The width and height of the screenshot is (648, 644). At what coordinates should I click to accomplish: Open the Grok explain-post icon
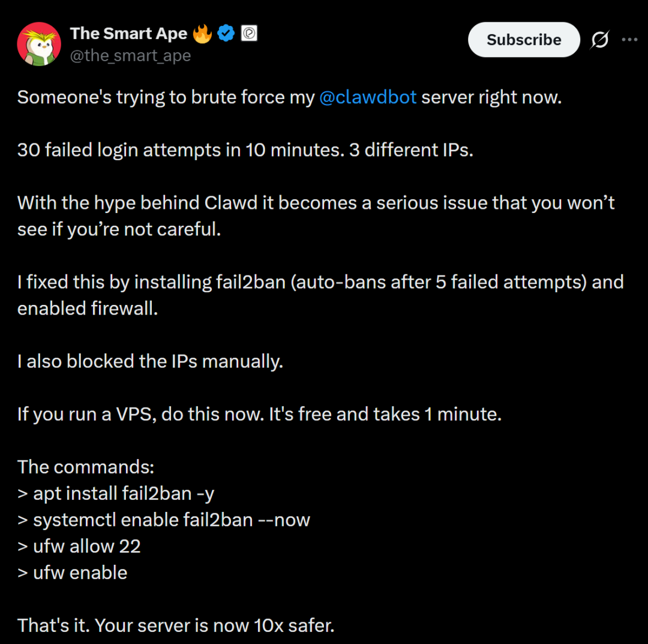click(599, 40)
